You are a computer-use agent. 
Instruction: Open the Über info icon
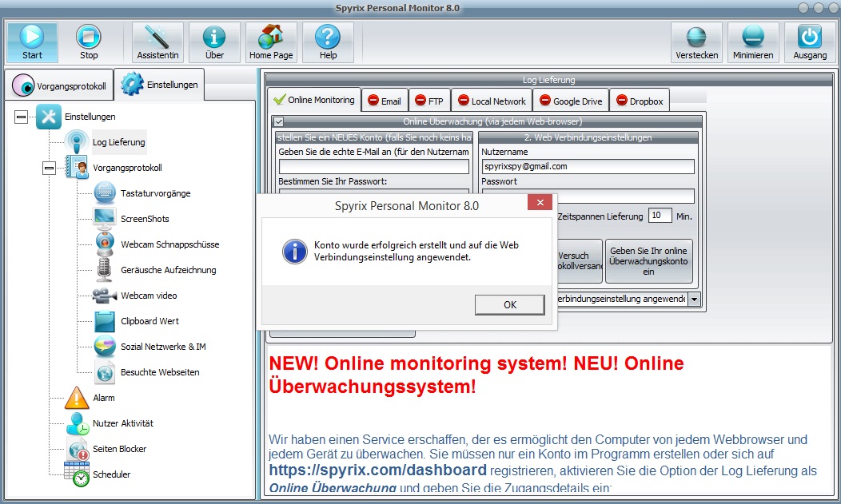(x=214, y=37)
